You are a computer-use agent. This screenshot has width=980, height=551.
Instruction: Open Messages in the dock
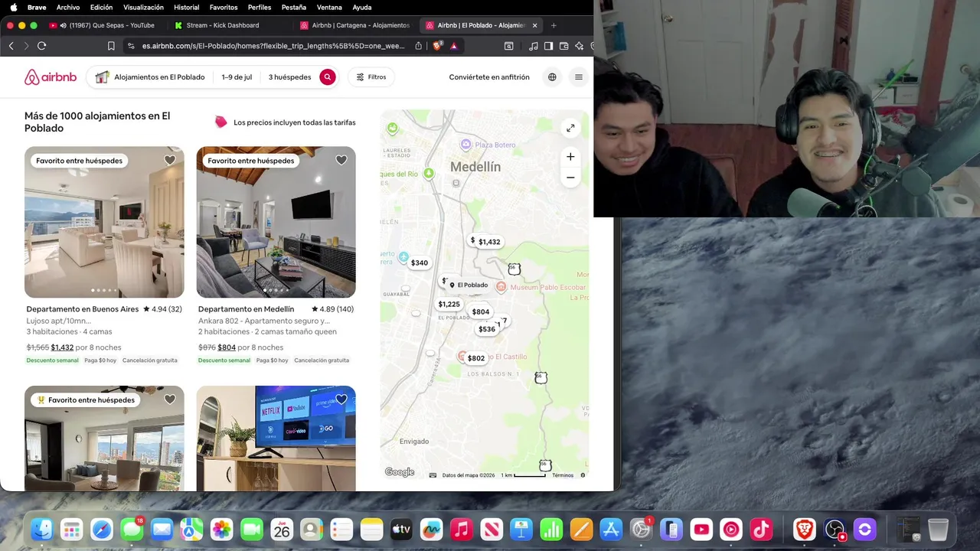tap(132, 530)
